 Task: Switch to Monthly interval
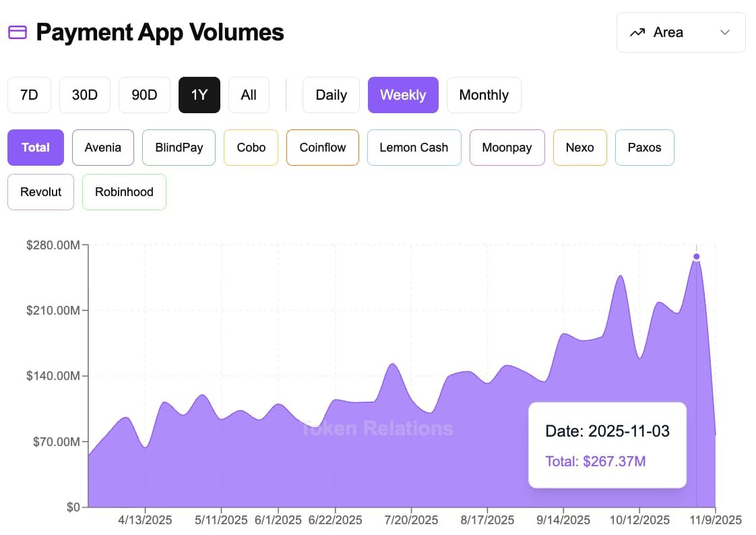pos(484,95)
